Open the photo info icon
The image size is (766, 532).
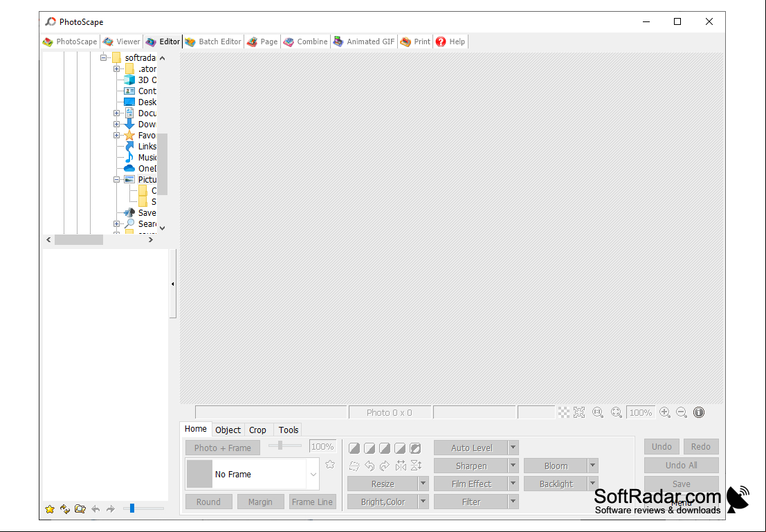click(x=699, y=412)
